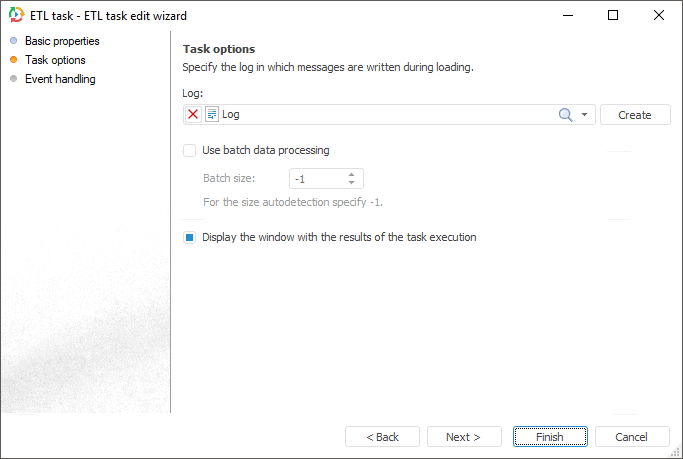Viewport: 683px width, 459px height.
Task: Cancel the ETL task wizard
Action: tap(632, 437)
